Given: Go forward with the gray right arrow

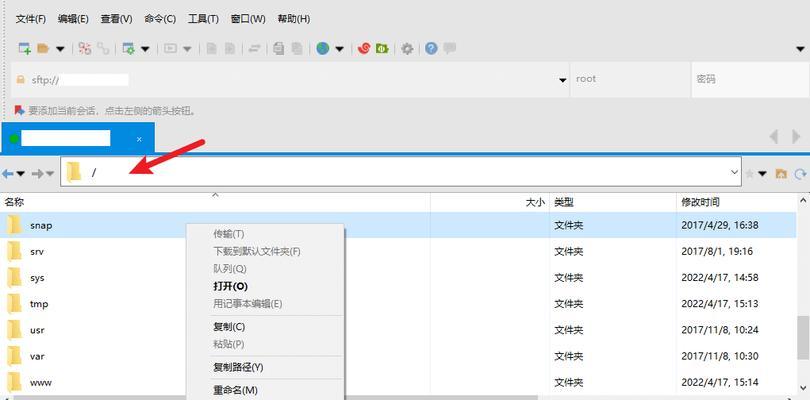Looking at the screenshot, I should point(37,174).
